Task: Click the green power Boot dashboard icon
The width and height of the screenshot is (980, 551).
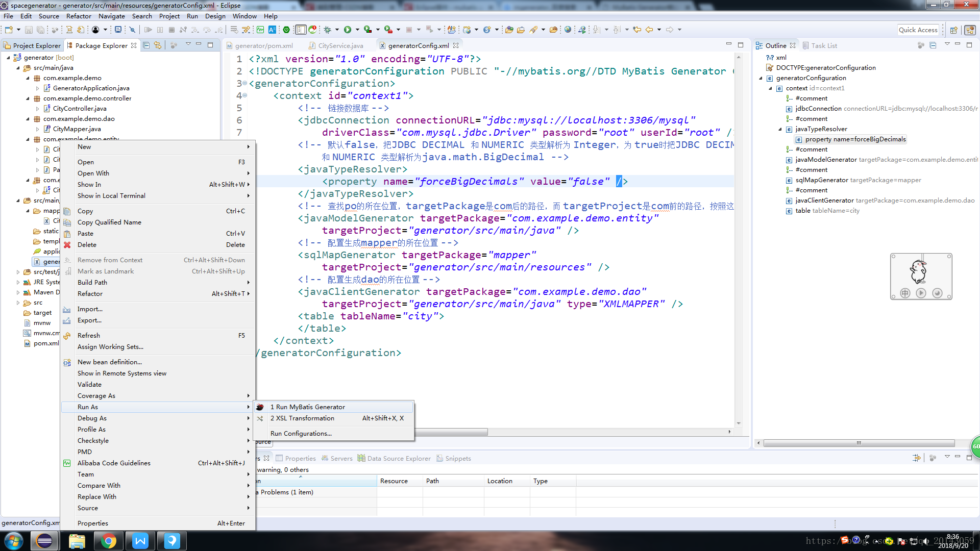Action: [x=286, y=30]
